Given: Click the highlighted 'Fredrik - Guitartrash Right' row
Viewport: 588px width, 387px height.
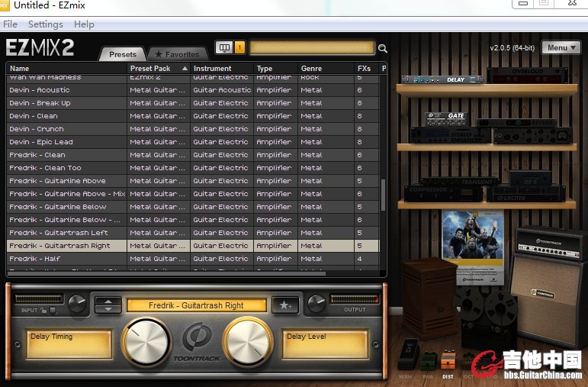Looking at the screenshot, I should (193, 246).
